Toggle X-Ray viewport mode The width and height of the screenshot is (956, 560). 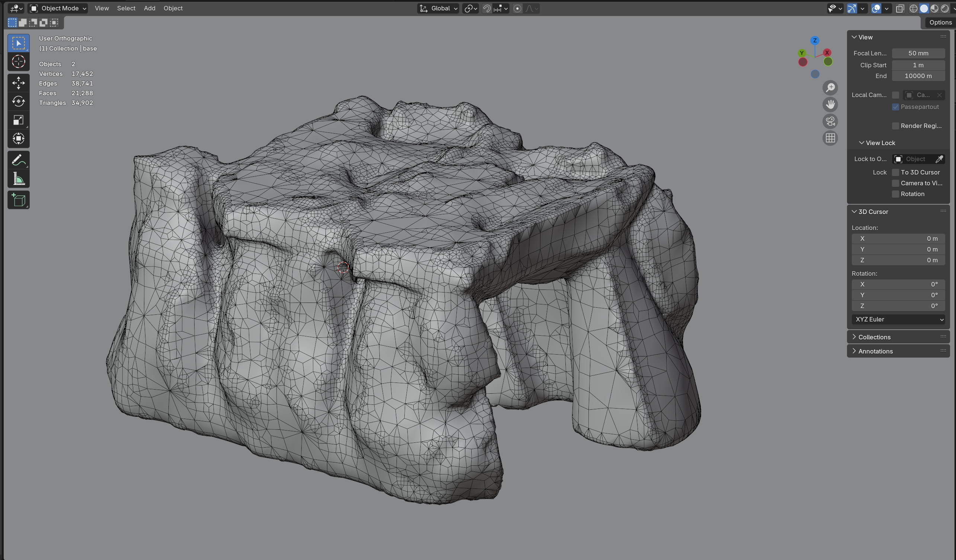[899, 8]
